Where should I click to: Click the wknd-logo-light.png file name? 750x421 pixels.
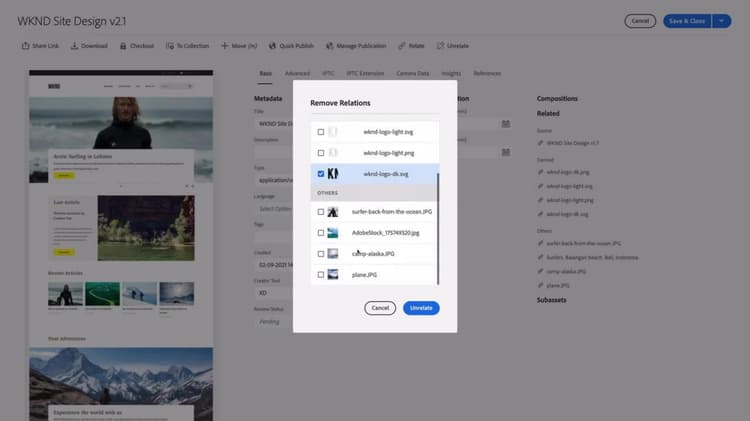[x=388, y=153]
